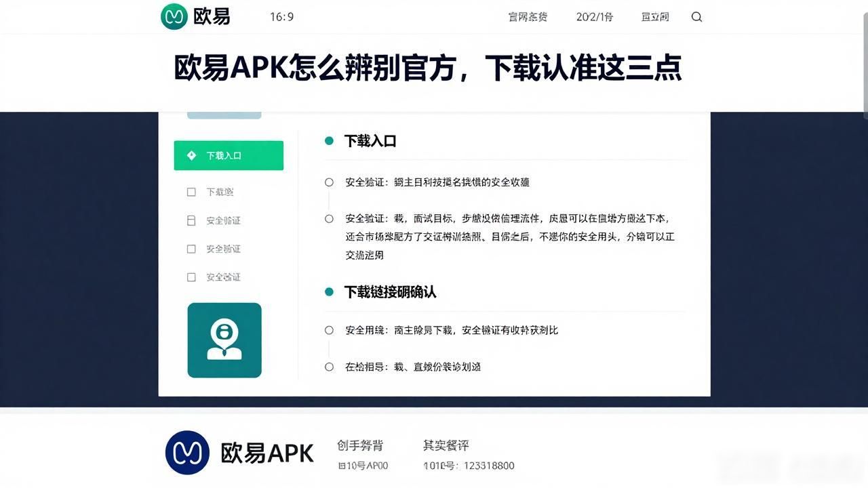Viewport: 868px width, 488px height.
Task: Click the footer label above the AP00 line
Action: tap(360, 445)
